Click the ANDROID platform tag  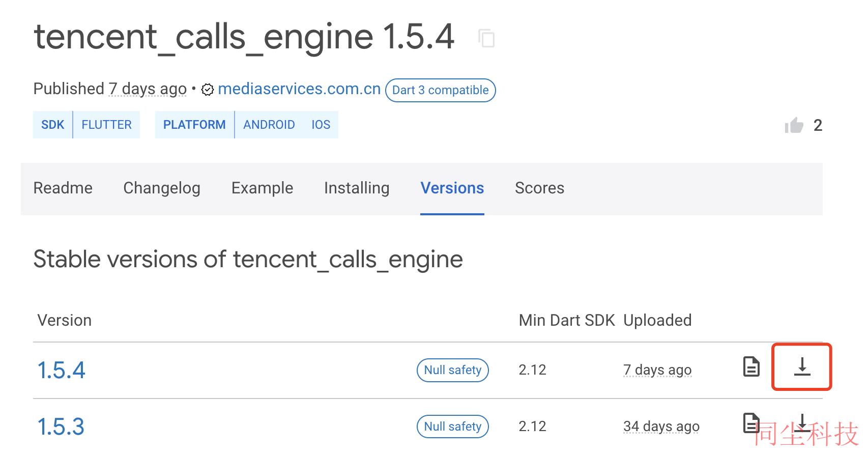(x=269, y=125)
